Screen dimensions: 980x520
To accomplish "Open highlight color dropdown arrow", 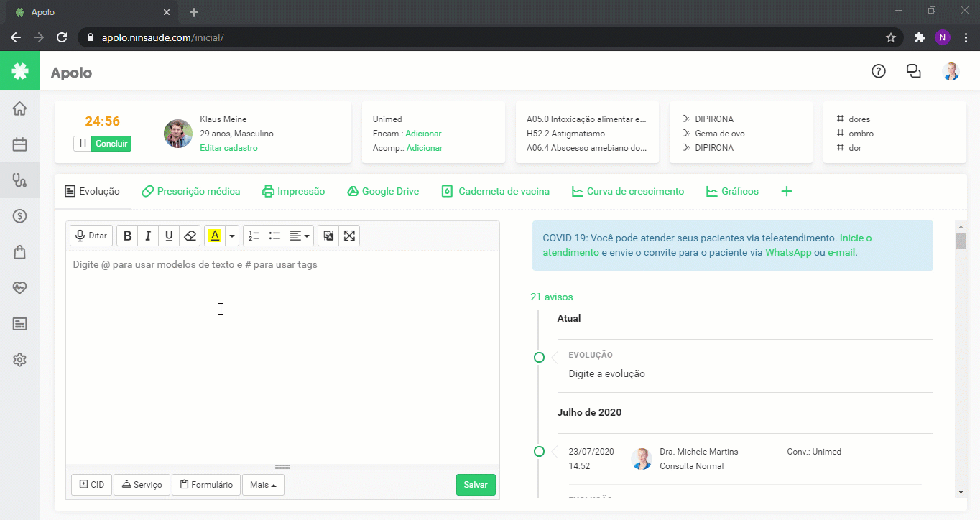I will (x=232, y=236).
